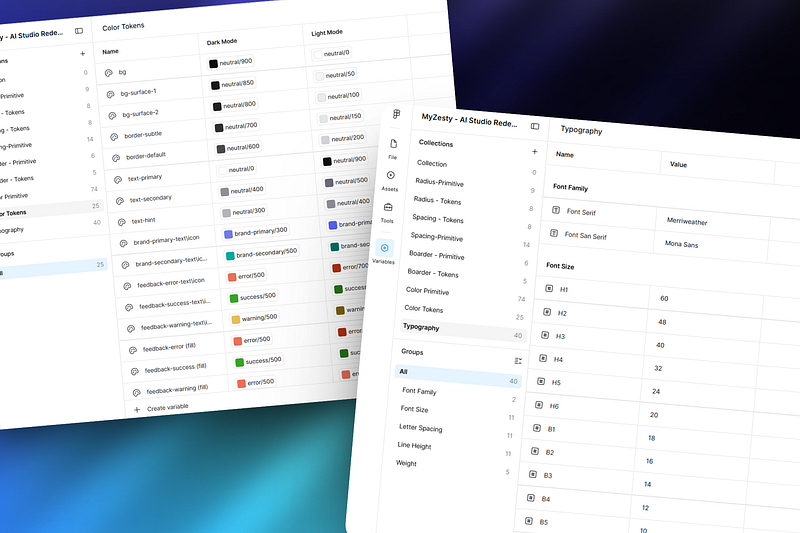Click the number type icon beside H4
Screen dimensions: 800x533
543,358
